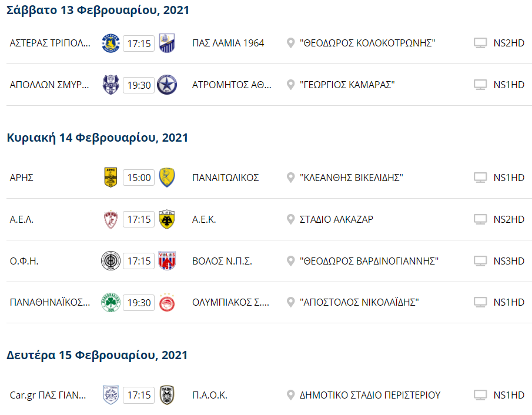Open the ΑΤΡΟΜΗΤΟΣ ΑΘ... team link
Viewport: 532px width, 415px height.
click(232, 85)
